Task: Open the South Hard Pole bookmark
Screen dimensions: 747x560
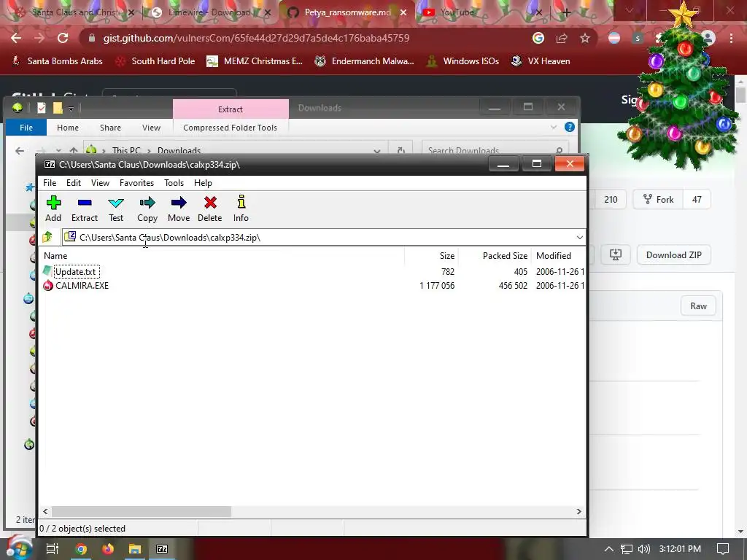Action: pyautogui.click(x=155, y=61)
